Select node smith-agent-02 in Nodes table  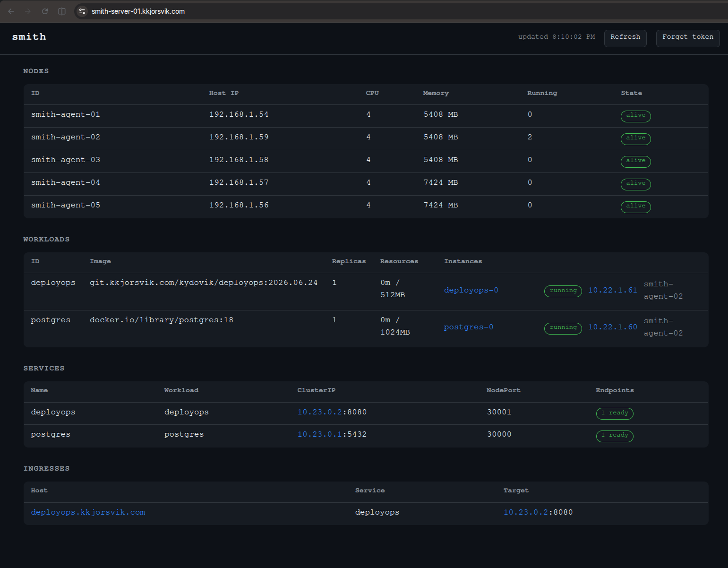pyautogui.click(x=65, y=137)
